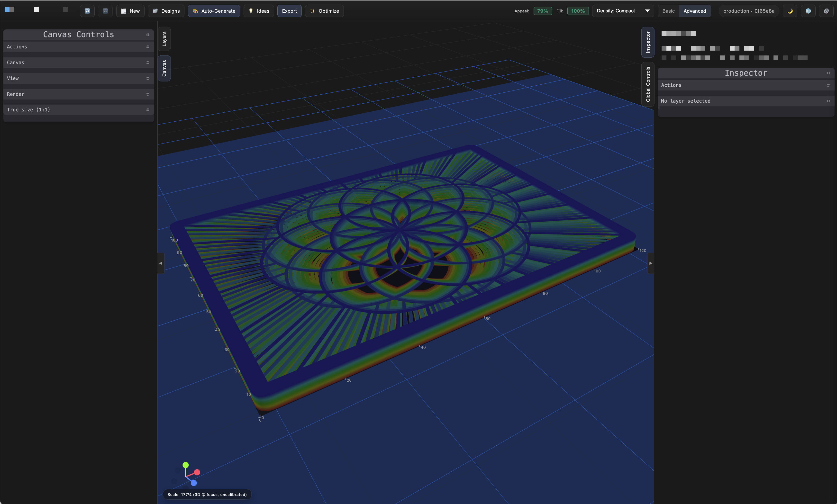Click the undo arrow icon
Screen dimensions: 837x504
tap(87, 11)
